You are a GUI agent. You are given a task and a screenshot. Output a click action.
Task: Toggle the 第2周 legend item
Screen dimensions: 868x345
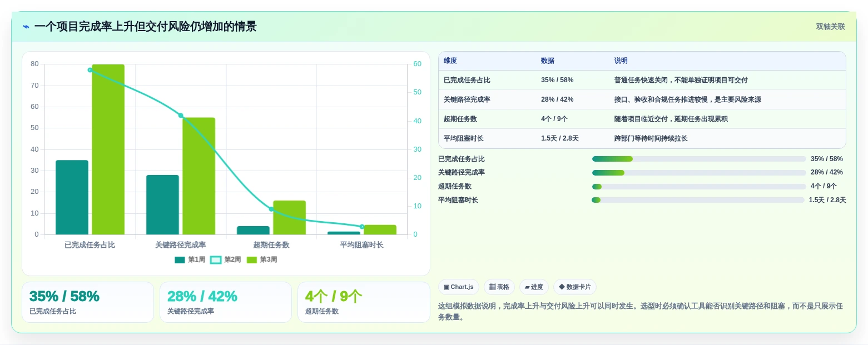226,259
